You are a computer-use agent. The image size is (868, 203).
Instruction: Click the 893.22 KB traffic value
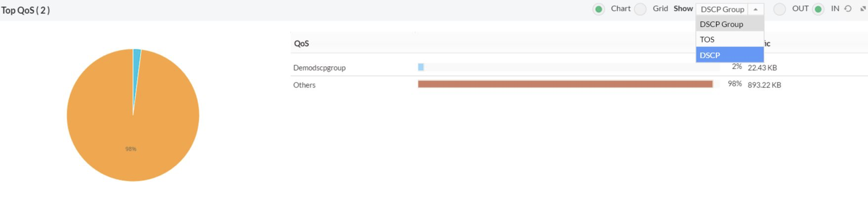(764, 85)
